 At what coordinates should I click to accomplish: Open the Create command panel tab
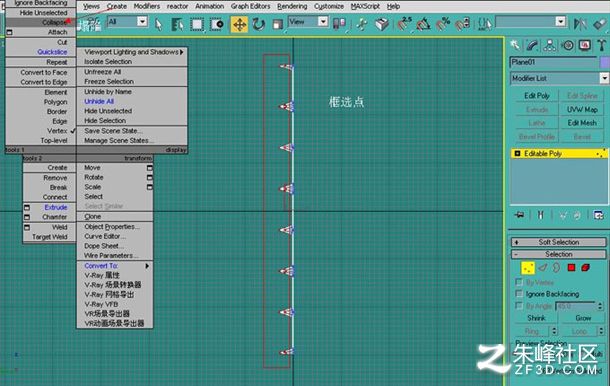click(x=515, y=46)
